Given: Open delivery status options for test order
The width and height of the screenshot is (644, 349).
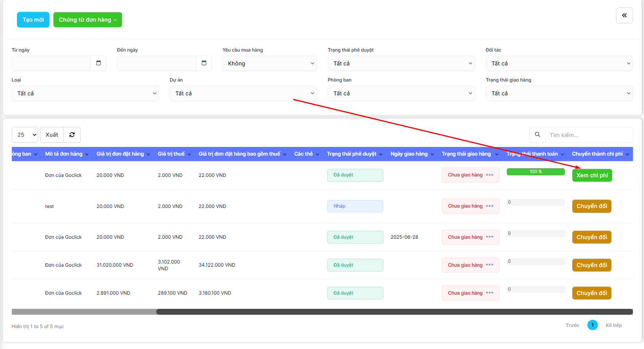Looking at the screenshot, I should (489, 206).
